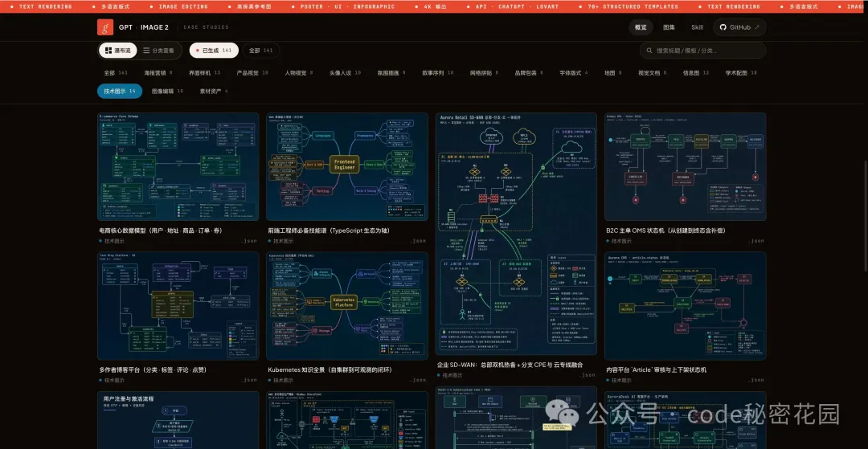Viewport: 868px width, 449px height.
Task: Click the 分类查看 list view icon
Action: pyautogui.click(x=146, y=51)
